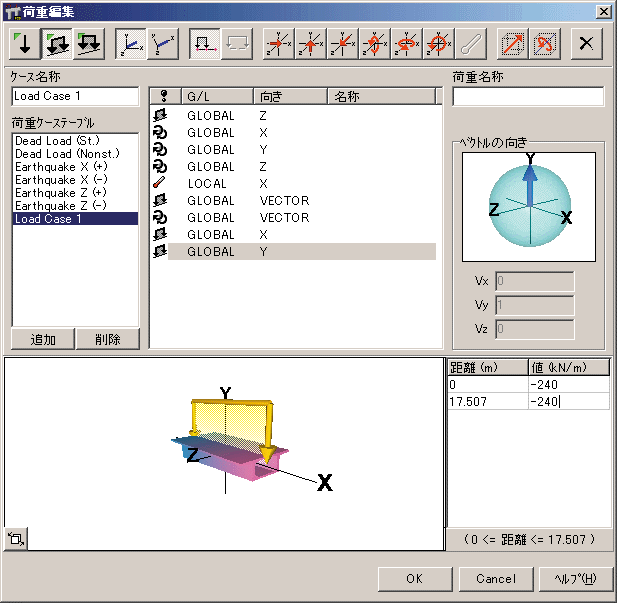
Task: Select Dead Load (Nonst.) in case table
Action: click(76, 154)
